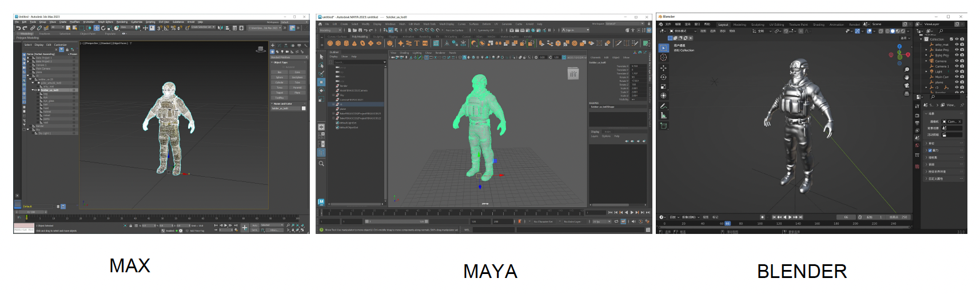Select Blender's Cursor tool in the left toolbar
This screenshot has width=980, height=294.
pos(663,57)
